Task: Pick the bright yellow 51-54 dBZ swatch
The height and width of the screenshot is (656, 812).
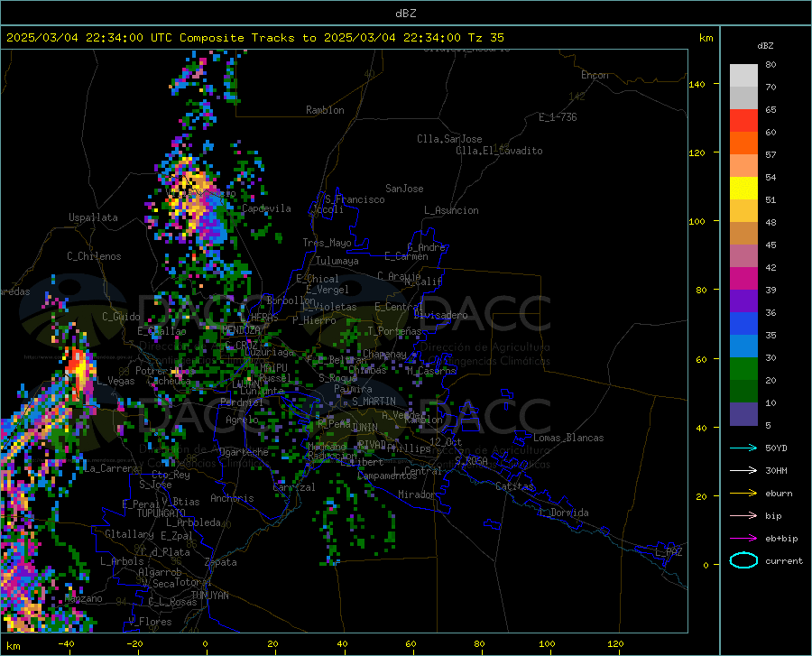Action: point(743,189)
